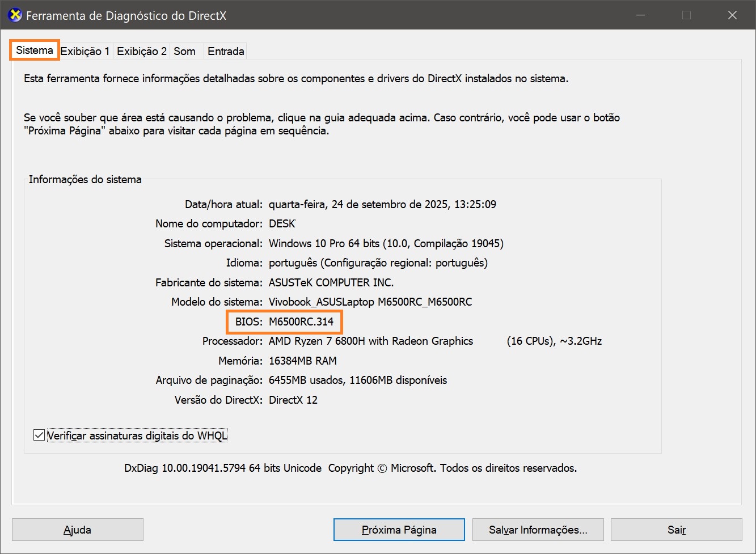Go to the Som tab

point(184,52)
